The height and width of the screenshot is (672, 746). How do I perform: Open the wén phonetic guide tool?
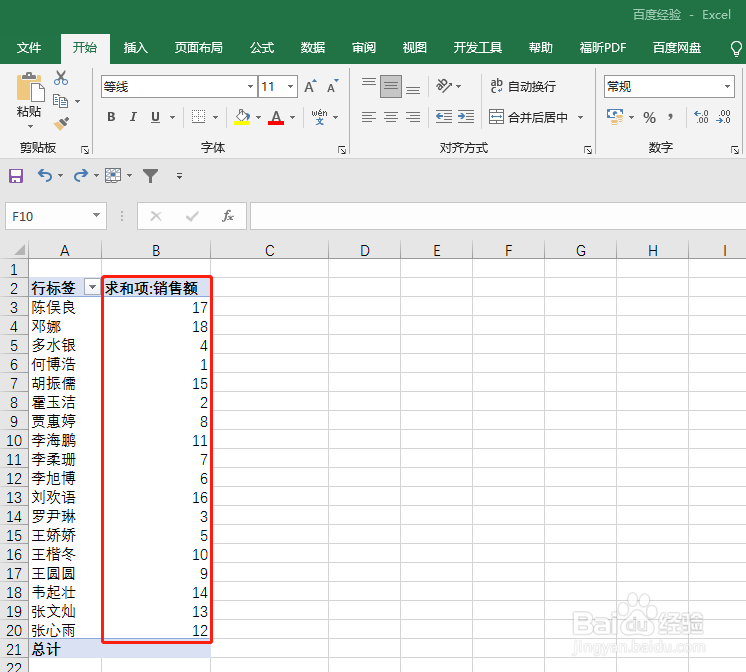click(x=319, y=117)
